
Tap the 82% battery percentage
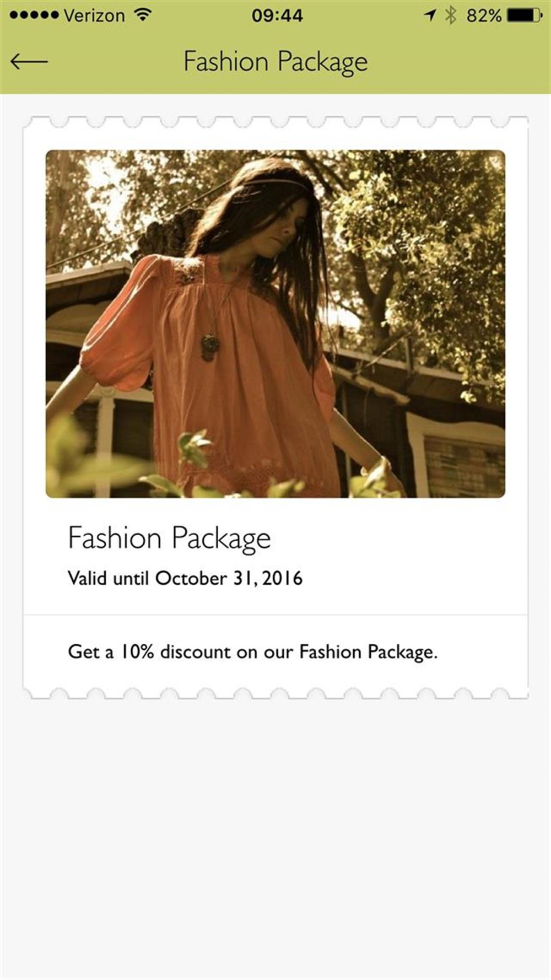pos(484,15)
